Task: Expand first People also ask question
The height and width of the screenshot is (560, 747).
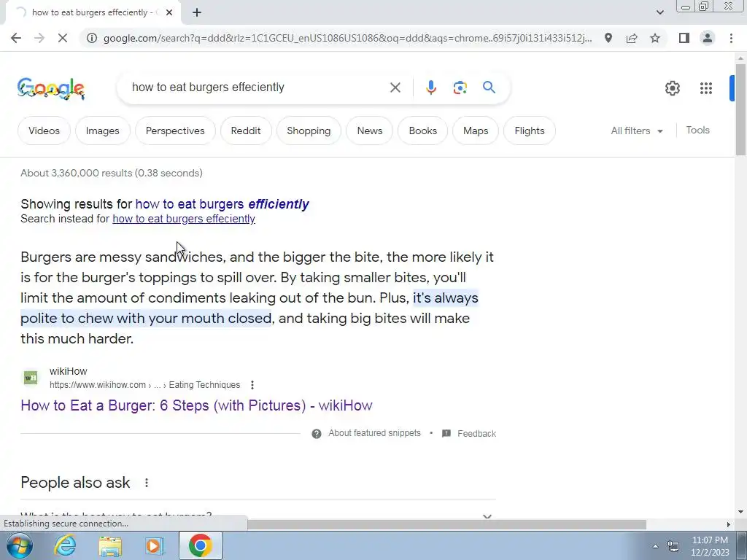Action: 258,516
